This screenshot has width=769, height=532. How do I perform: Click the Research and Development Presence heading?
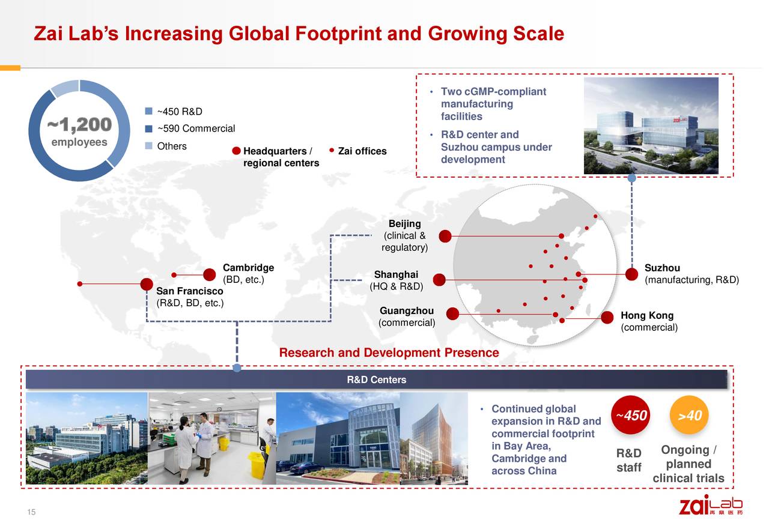389,352
